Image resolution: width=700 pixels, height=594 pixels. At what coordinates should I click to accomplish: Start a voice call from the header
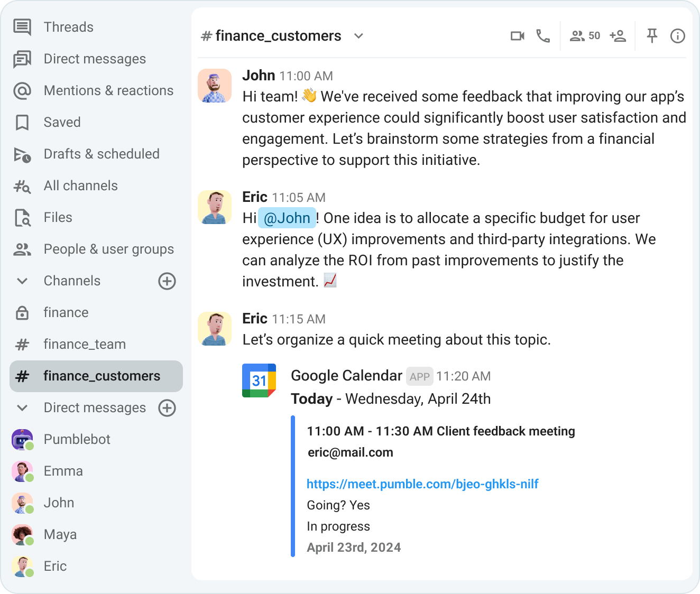(544, 35)
